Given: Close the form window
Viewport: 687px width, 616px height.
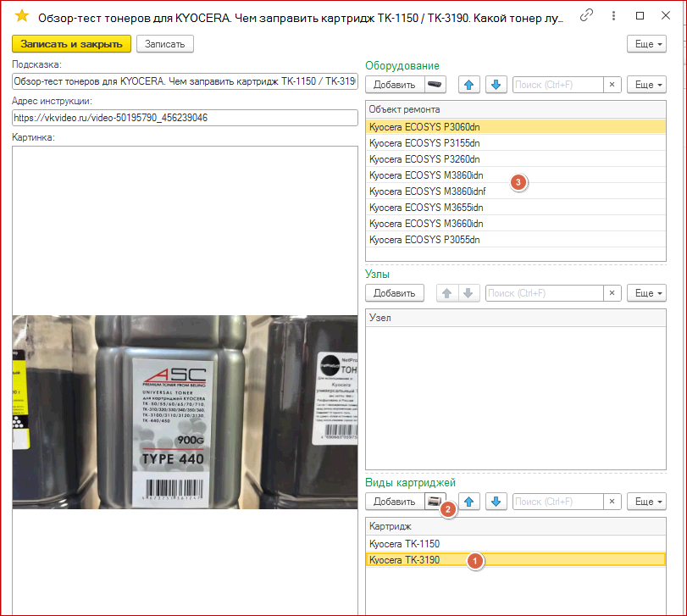Looking at the screenshot, I should tap(666, 16).
